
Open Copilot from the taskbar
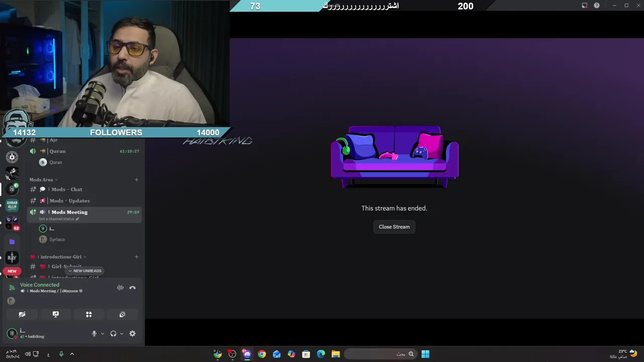pyautogui.click(x=291, y=354)
